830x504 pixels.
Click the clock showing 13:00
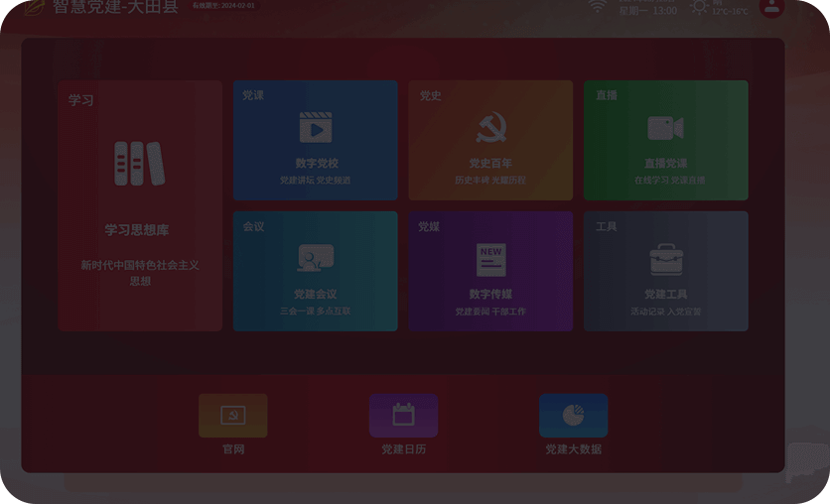tap(664, 11)
